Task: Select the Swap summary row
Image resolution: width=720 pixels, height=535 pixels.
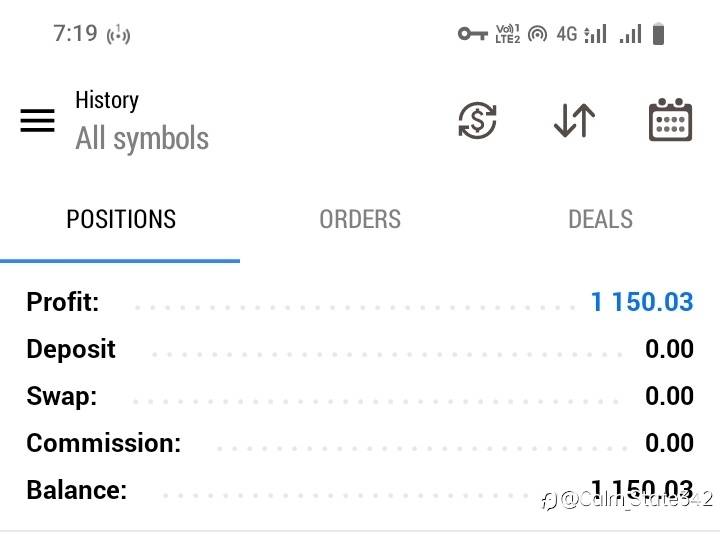Action: point(360,396)
